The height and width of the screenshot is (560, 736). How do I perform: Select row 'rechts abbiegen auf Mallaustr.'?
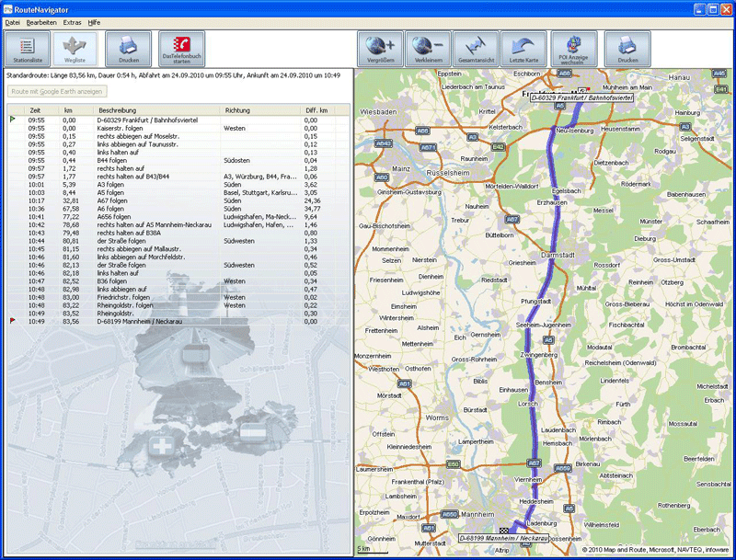click(x=178, y=249)
